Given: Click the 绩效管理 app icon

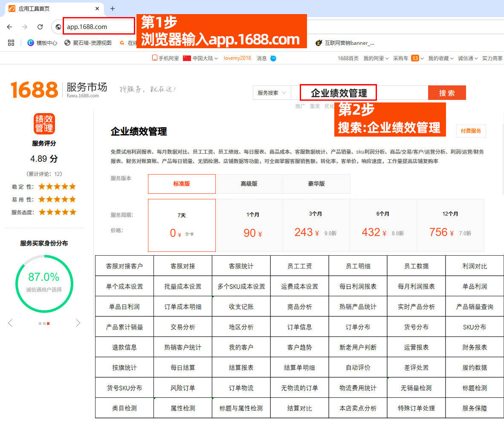Looking at the screenshot, I should 44,123.
